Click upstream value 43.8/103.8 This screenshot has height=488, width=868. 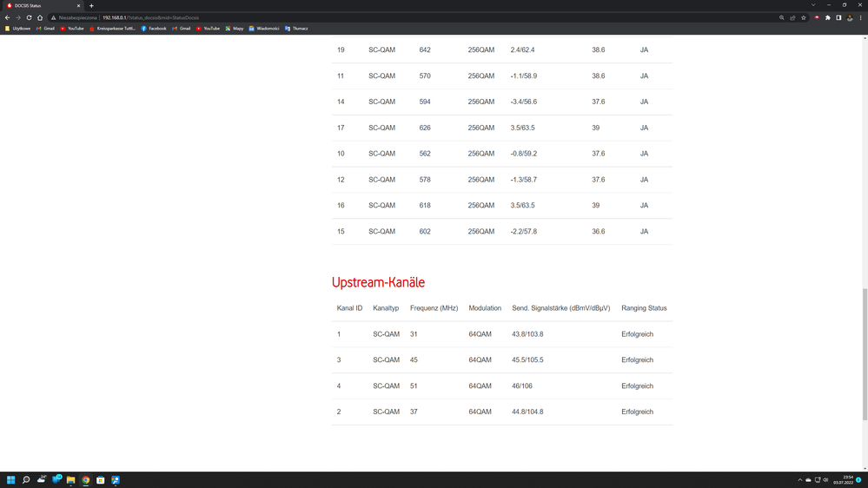(x=527, y=334)
